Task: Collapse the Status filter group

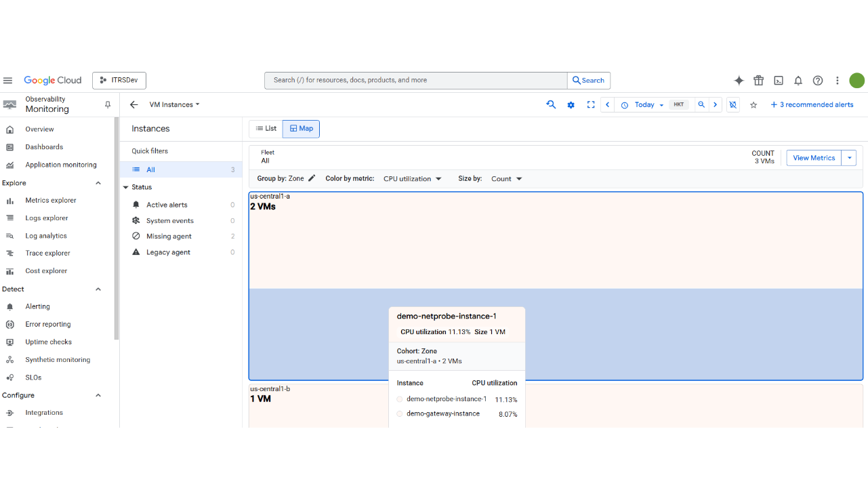Action: coord(125,187)
